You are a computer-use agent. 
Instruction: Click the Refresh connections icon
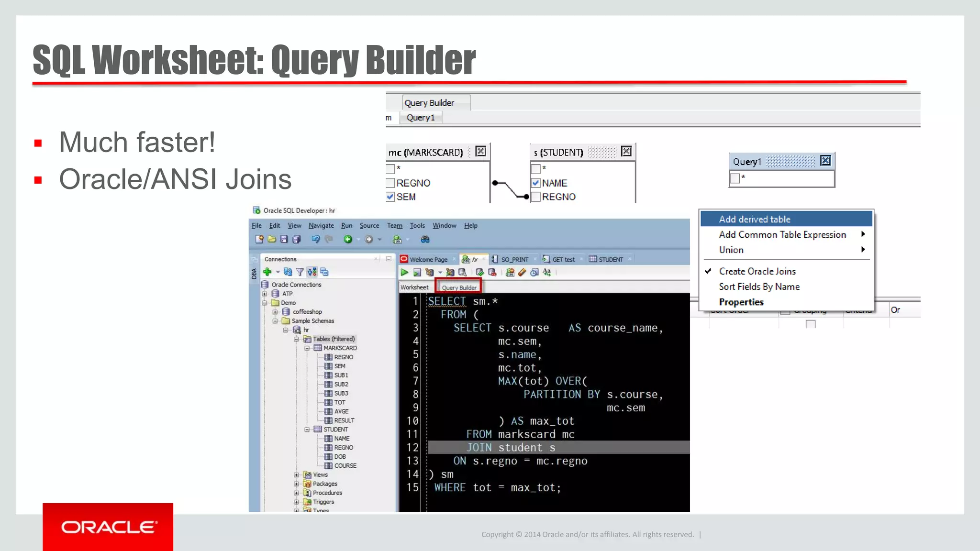(x=288, y=272)
